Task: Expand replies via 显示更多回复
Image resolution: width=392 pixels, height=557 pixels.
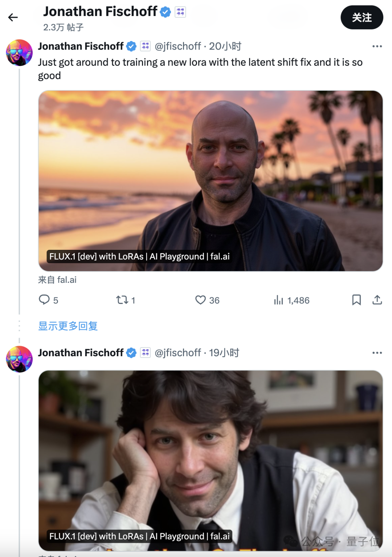Action: (68, 326)
